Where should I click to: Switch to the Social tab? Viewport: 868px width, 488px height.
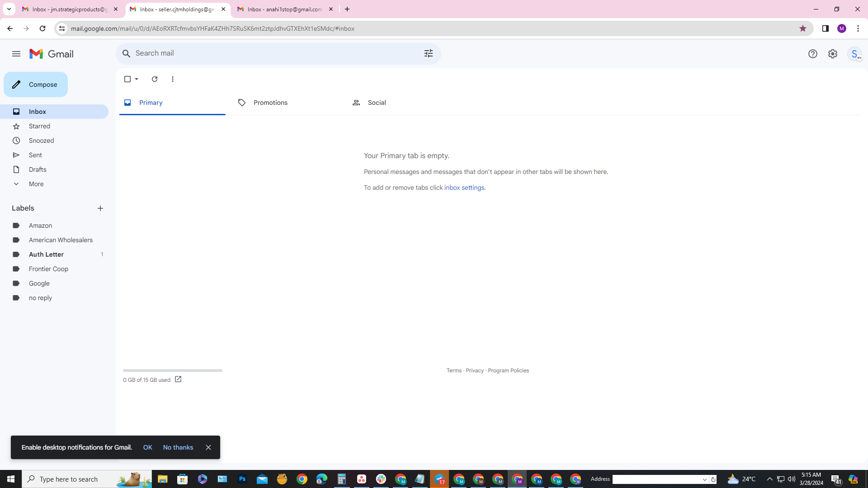[401, 103]
